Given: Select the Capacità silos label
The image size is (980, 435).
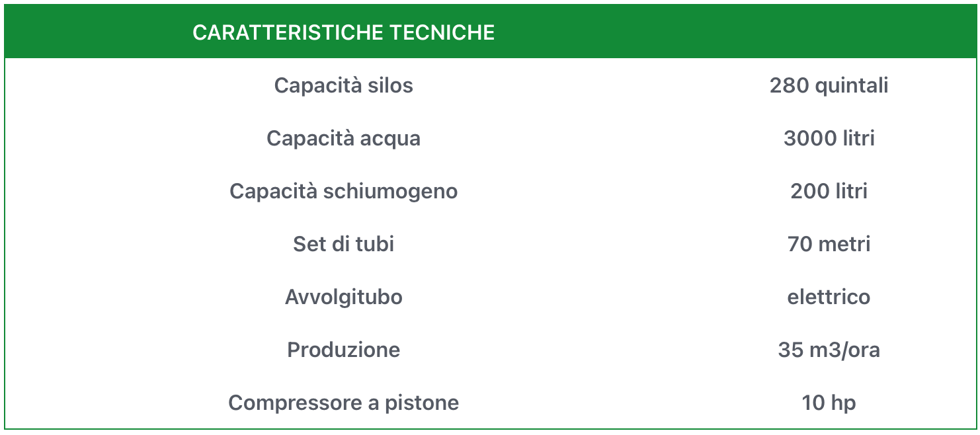Looking at the screenshot, I should click(x=343, y=85).
